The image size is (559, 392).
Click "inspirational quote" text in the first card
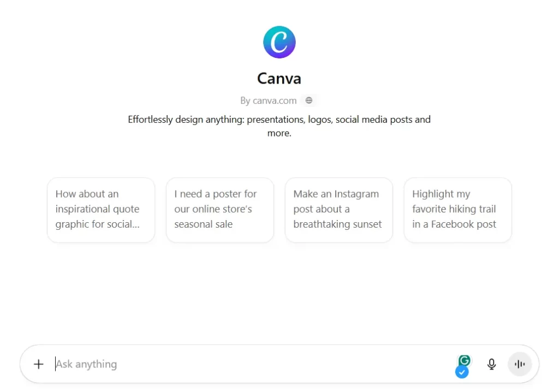click(x=97, y=209)
